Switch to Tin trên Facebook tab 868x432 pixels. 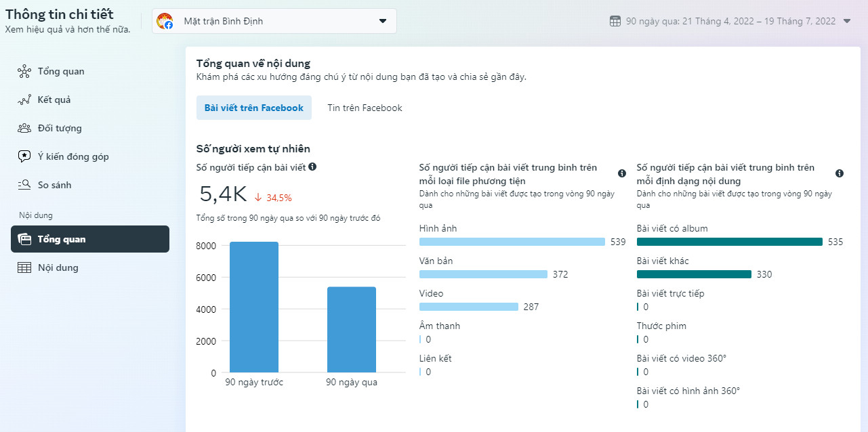tap(365, 108)
